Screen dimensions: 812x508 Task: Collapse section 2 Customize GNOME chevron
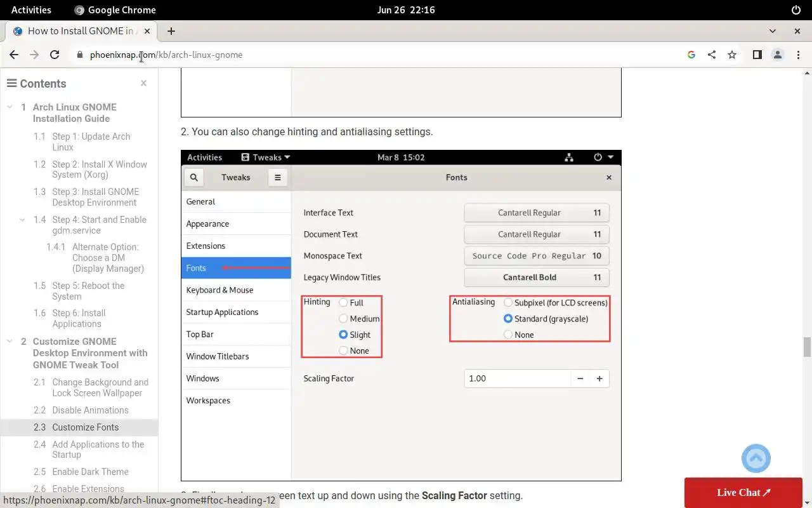pyautogui.click(x=10, y=342)
